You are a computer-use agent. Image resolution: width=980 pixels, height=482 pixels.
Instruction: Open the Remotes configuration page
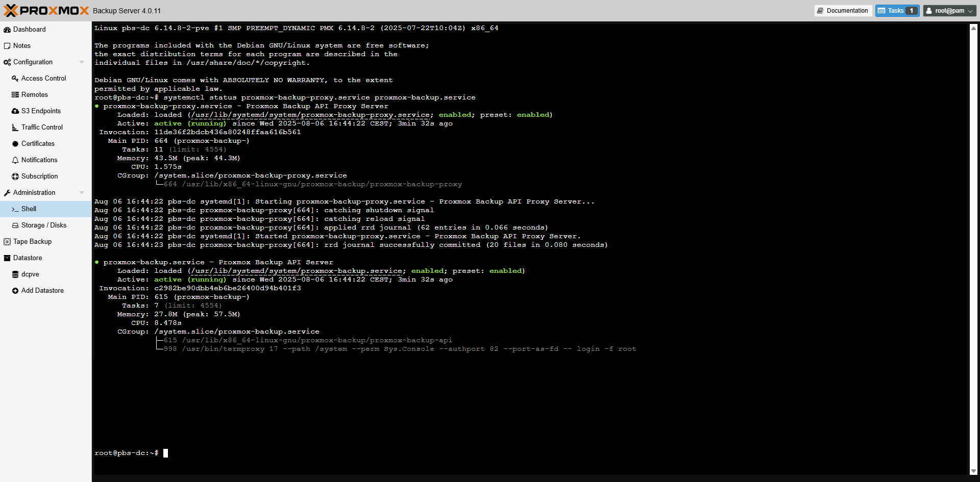pos(34,95)
